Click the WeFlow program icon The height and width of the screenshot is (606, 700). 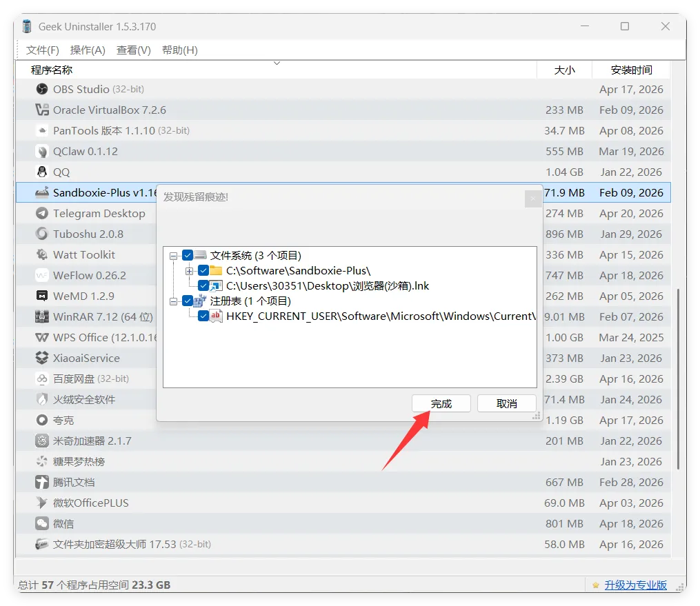pos(42,275)
